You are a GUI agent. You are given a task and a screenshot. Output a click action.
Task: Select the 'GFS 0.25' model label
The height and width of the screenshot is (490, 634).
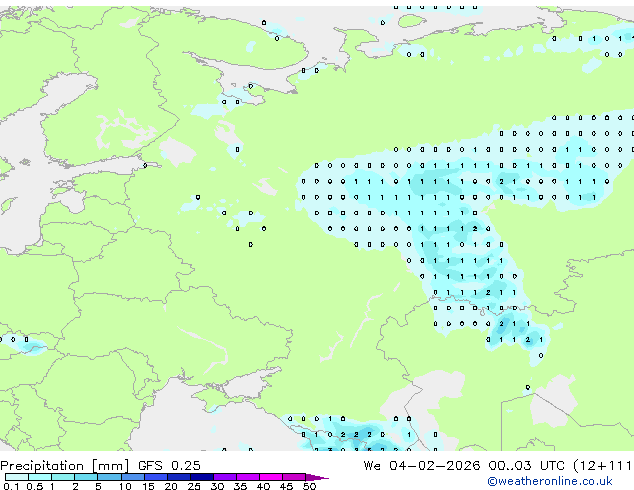[169, 466]
